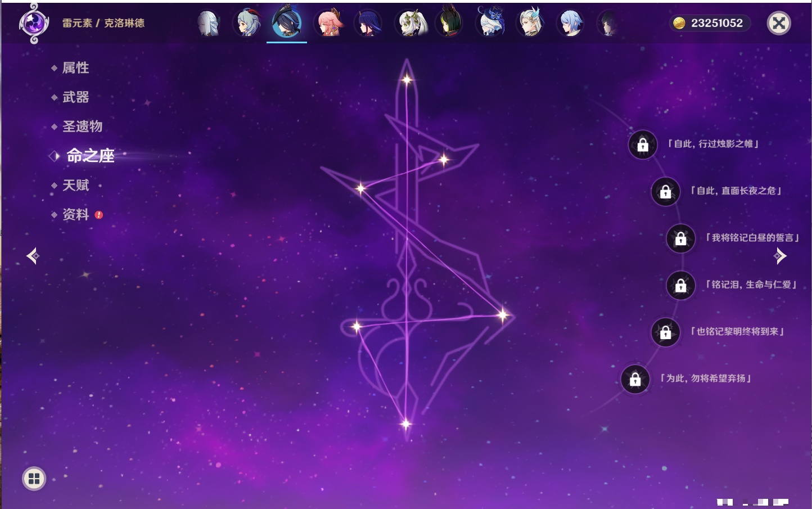Click the constellation name 「也铭记黎明终将到来」
The height and width of the screenshot is (509, 812).
coord(737,331)
